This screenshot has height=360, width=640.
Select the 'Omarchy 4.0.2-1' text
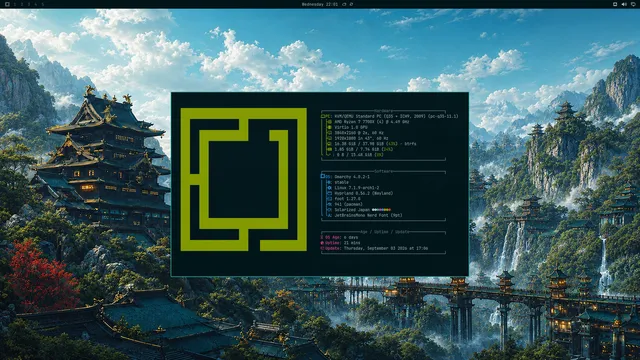click(352, 177)
